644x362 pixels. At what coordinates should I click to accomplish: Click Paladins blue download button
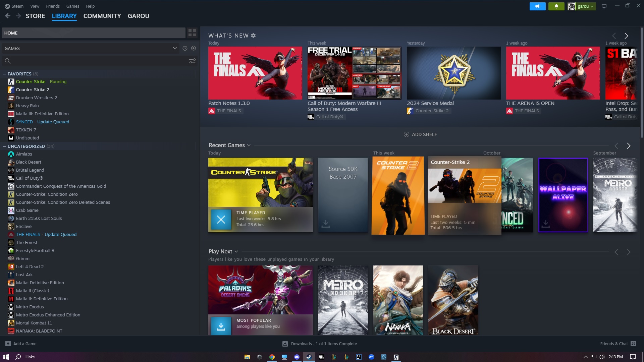[221, 326]
